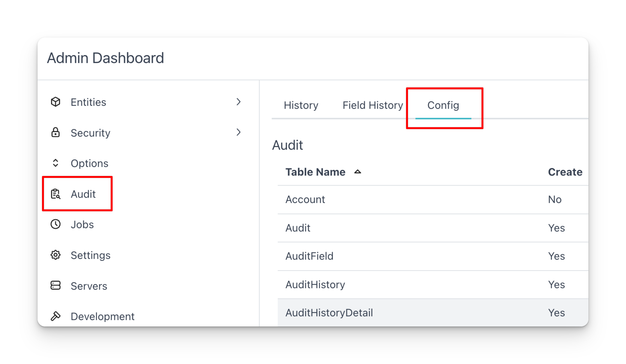Open the Jobs menu entry
This screenshot has width=626, height=364.
click(82, 225)
